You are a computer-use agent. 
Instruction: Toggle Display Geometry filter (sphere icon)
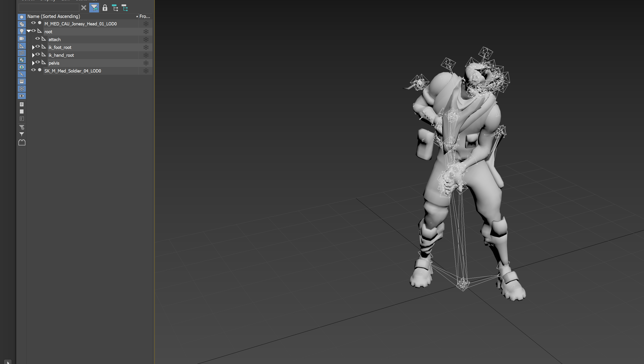pos(22,17)
